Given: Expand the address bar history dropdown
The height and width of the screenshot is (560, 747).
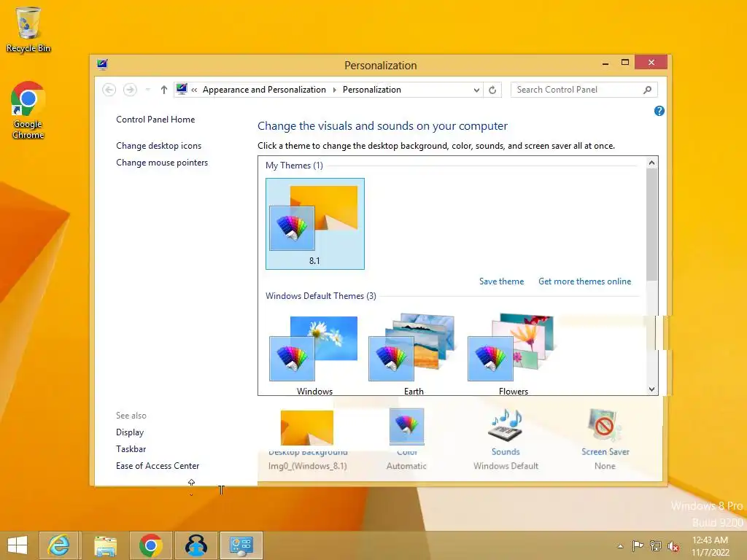Looking at the screenshot, I should point(476,90).
